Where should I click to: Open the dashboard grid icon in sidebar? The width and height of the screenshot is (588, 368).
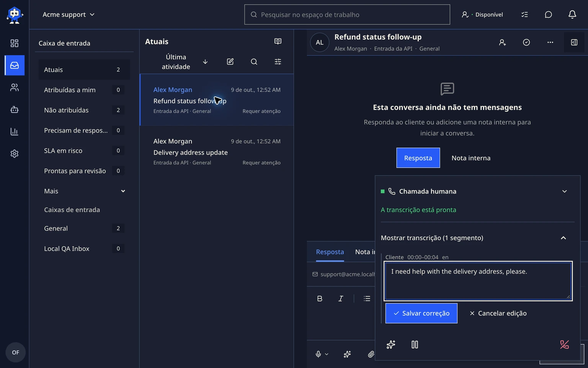click(15, 43)
